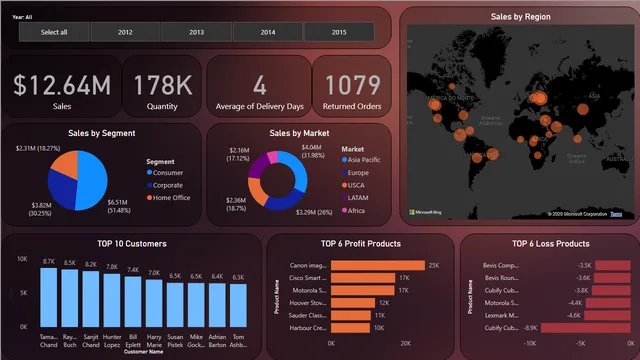Click the Africa market legend entry
The image size is (640, 360).
pos(353,211)
